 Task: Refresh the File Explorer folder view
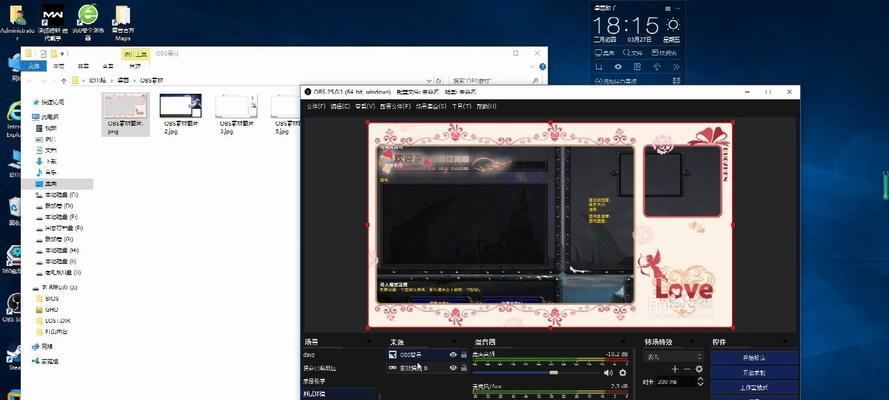[438, 81]
